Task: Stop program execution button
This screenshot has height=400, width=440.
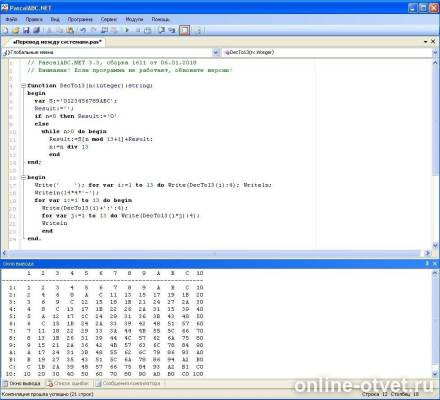Action: click(x=138, y=30)
